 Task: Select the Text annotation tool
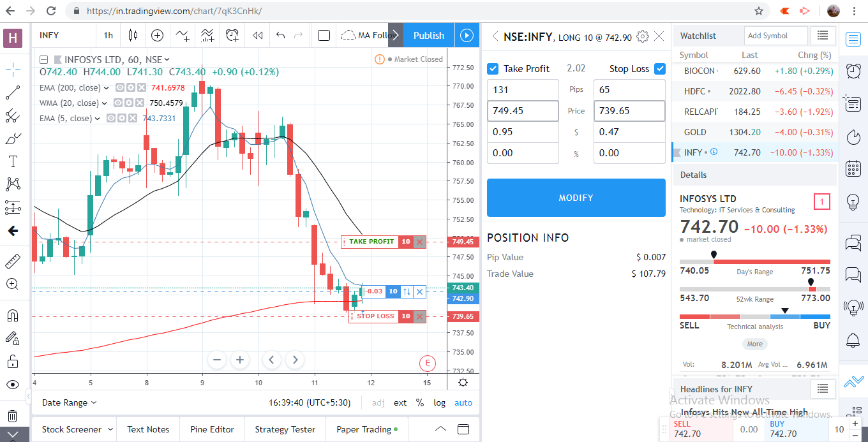pyautogui.click(x=12, y=161)
